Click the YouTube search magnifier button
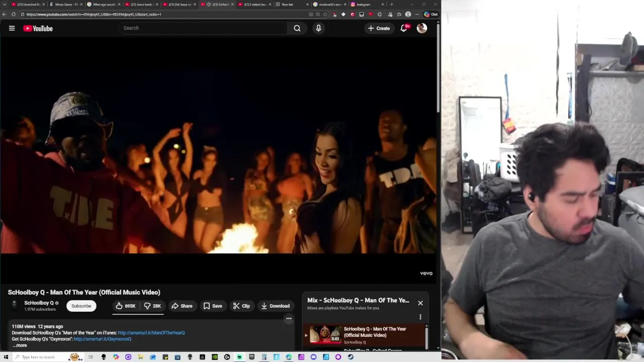 point(297,28)
